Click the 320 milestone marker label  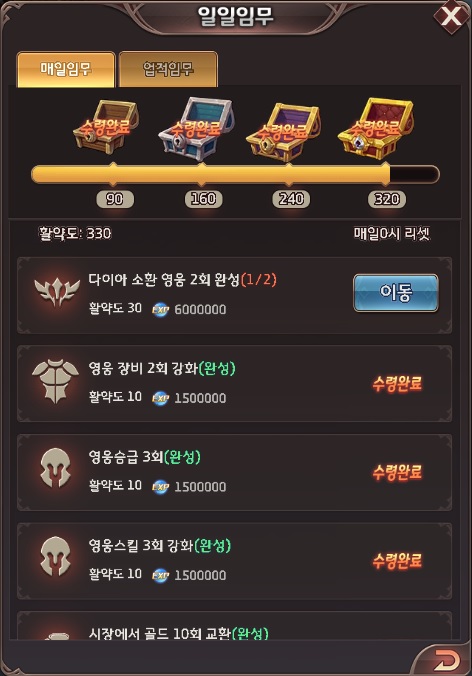pyautogui.click(x=387, y=199)
